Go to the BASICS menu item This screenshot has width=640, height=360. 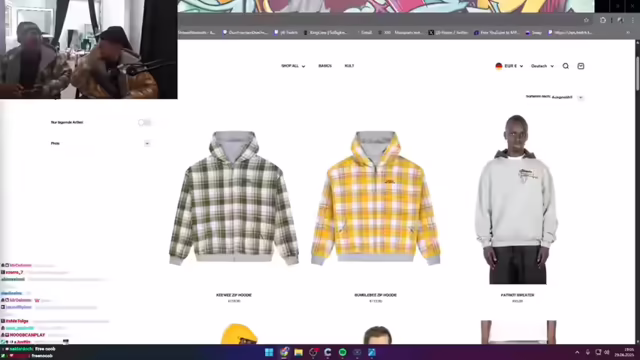[x=325, y=66]
